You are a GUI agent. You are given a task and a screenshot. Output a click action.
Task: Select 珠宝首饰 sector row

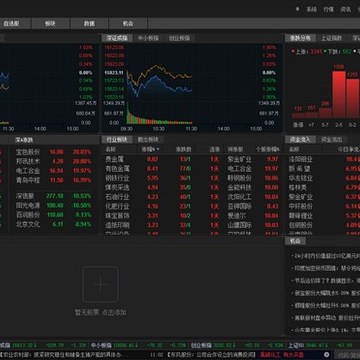[192, 216]
